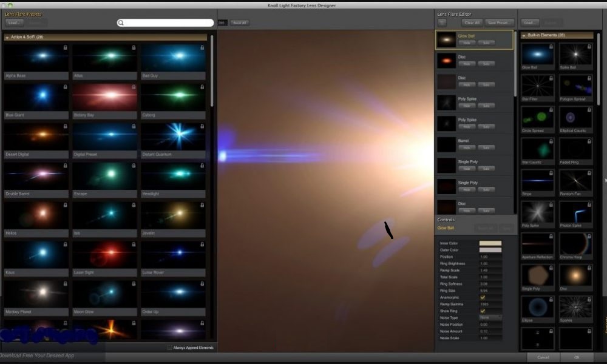Add the Sparkle built-in element
Image resolution: width=607 pixels, height=364 pixels.
[575, 307]
